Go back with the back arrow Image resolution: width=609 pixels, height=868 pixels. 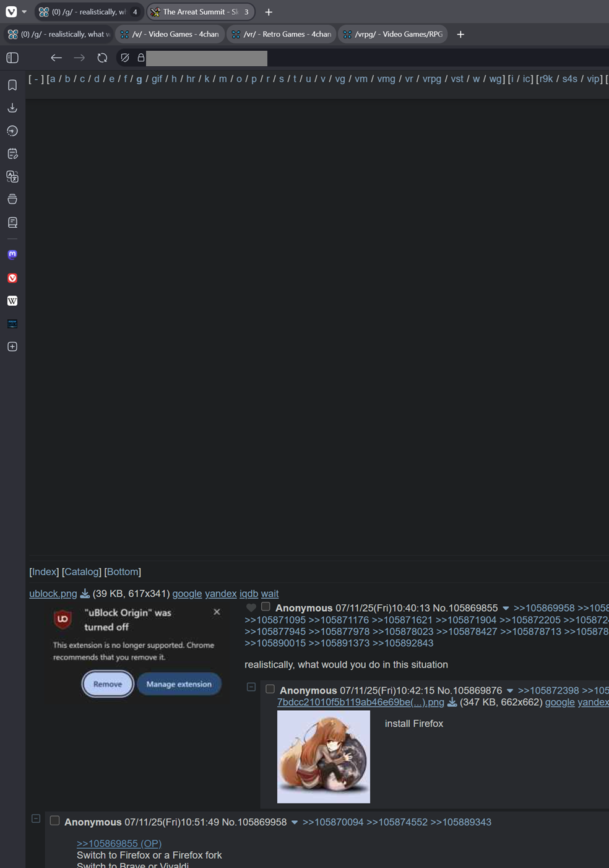pos(56,58)
